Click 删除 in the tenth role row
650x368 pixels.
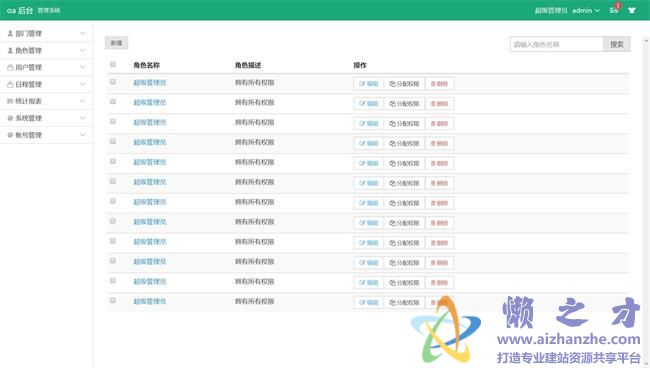pyautogui.click(x=439, y=263)
